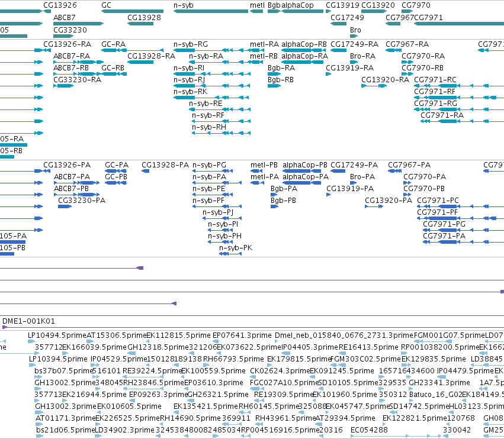Click transcript CG13928-RA
This screenshot has width=504, height=439.
coord(152,56)
